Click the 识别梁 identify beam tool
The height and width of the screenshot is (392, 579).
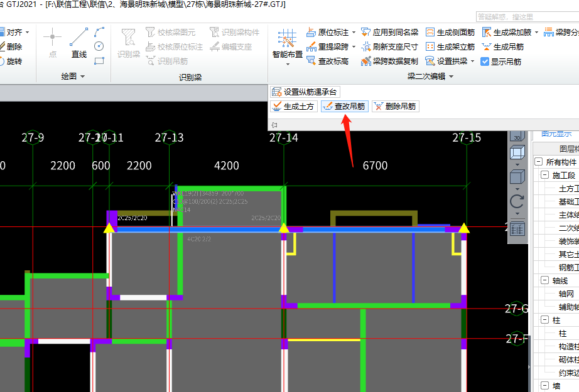click(129, 43)
